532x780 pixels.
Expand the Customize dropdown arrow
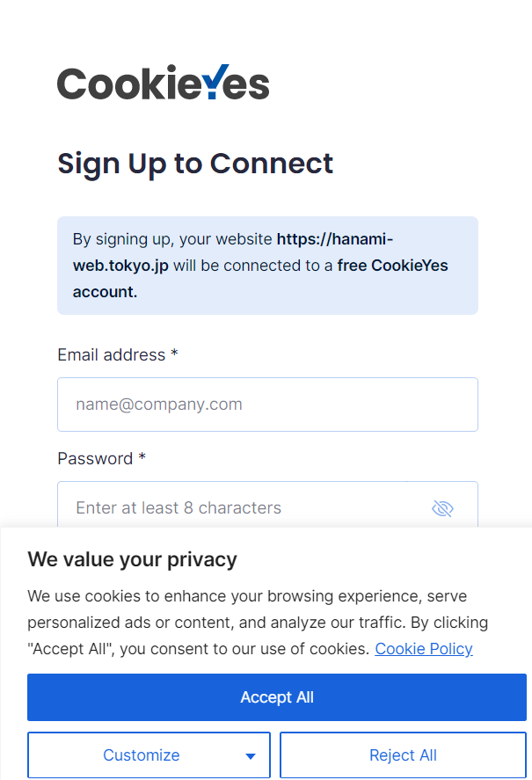251,756
